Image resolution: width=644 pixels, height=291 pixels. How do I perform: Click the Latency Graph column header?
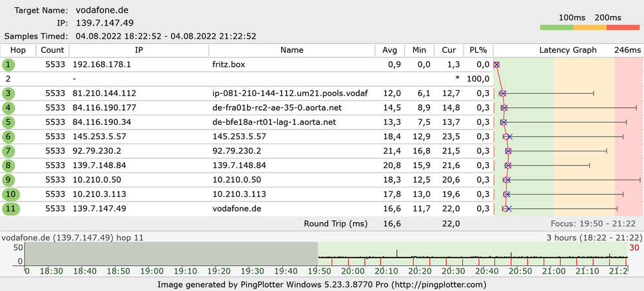point(567,50)
